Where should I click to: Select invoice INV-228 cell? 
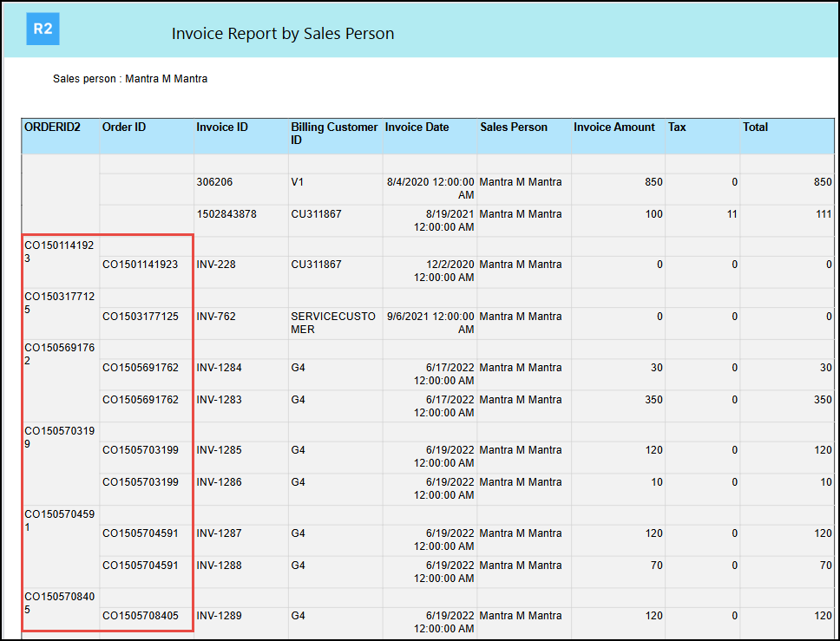pyautogui.click(x=217, y=265)
